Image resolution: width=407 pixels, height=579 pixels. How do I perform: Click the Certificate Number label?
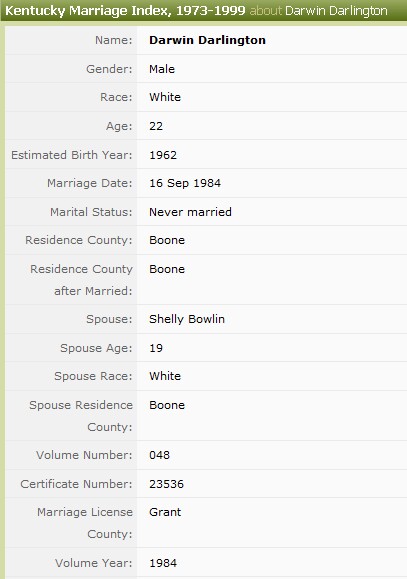coord(76,484)
